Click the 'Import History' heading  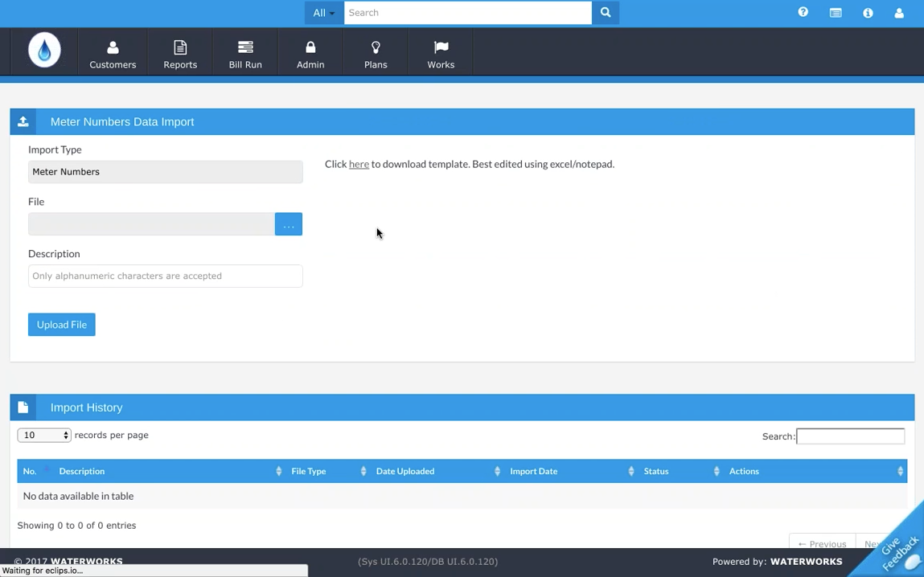click(87, 407)
